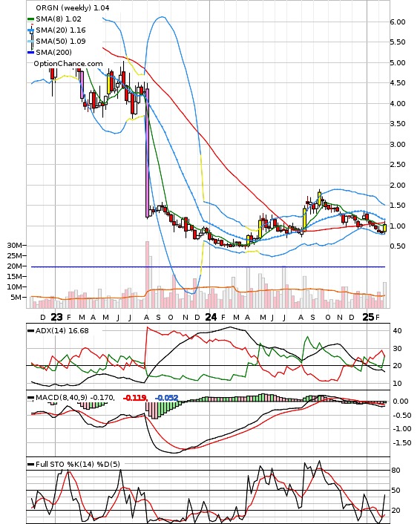Click the blue MACD value -0.052
The height and width of the screenshot is (524, 420).
coord(166,398)
